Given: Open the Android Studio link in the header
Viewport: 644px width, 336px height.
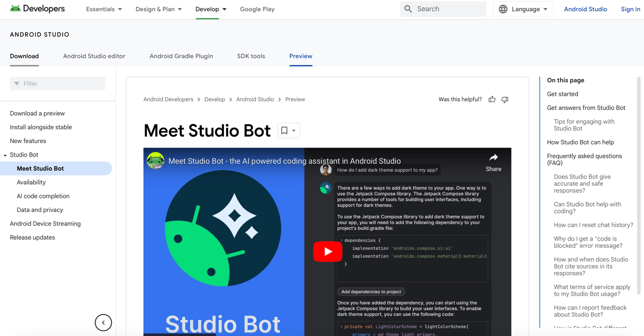Looking at the screenshot, I should click(586, 9).
